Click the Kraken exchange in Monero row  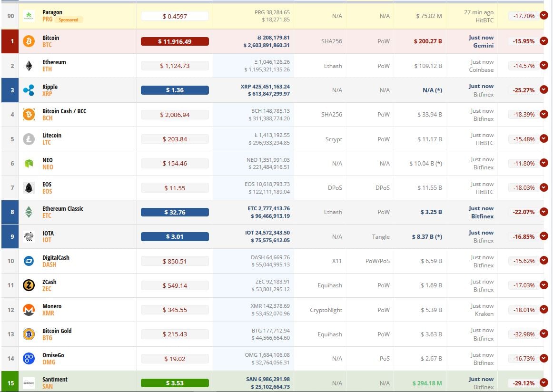coord(484,314)
